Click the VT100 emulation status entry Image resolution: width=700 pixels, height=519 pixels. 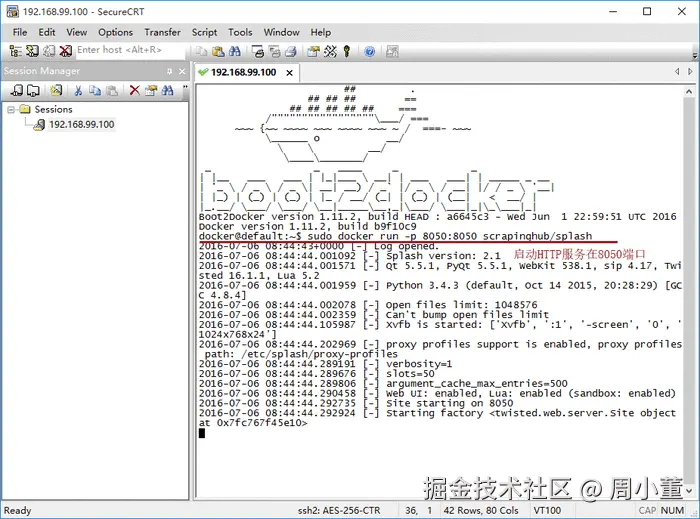(x=547, y=510)
